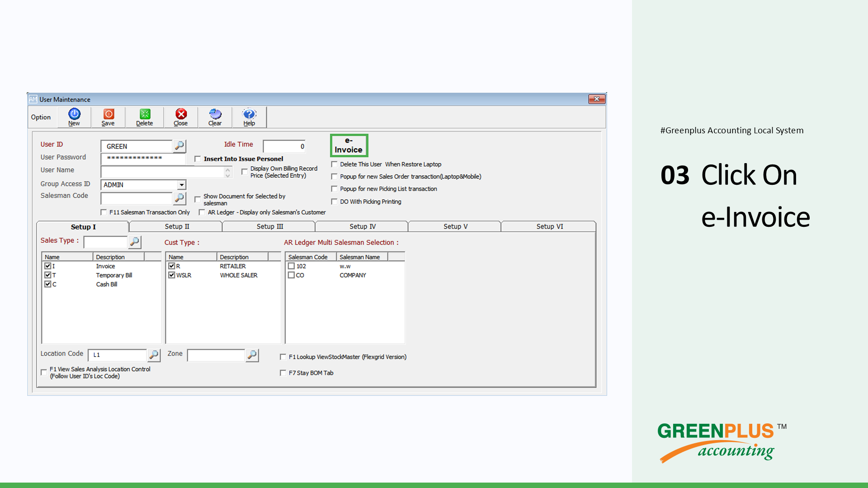Click the Zone input field

tap(216, 355)
